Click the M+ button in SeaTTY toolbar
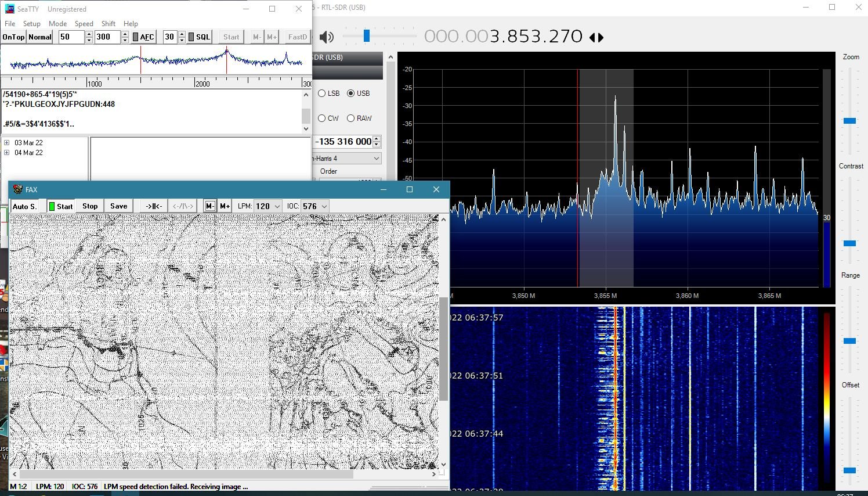 [x=272, y=37]
